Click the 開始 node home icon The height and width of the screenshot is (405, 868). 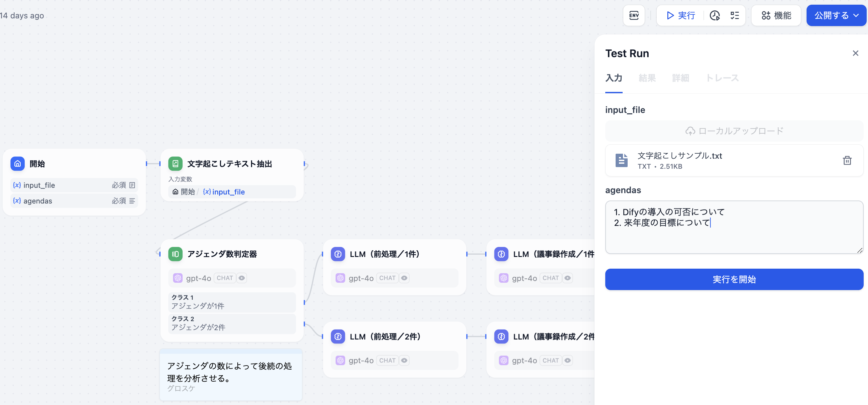17,164
